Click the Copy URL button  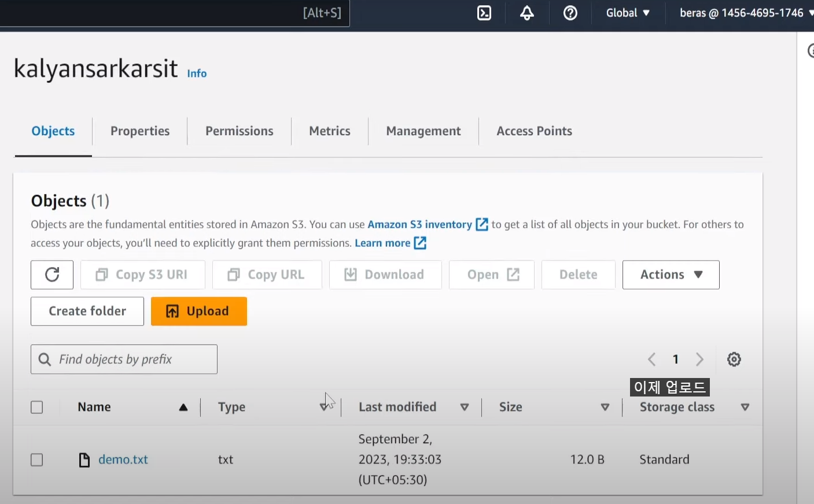tap(267, 275)
